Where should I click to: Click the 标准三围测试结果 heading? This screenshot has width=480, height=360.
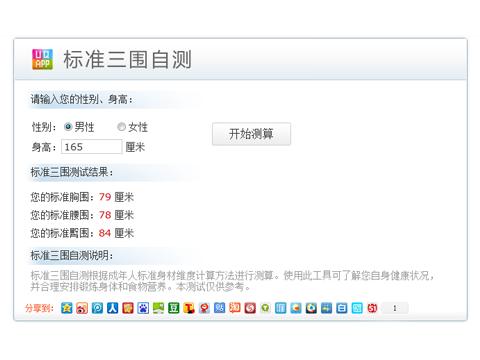(x=72, y=172)
